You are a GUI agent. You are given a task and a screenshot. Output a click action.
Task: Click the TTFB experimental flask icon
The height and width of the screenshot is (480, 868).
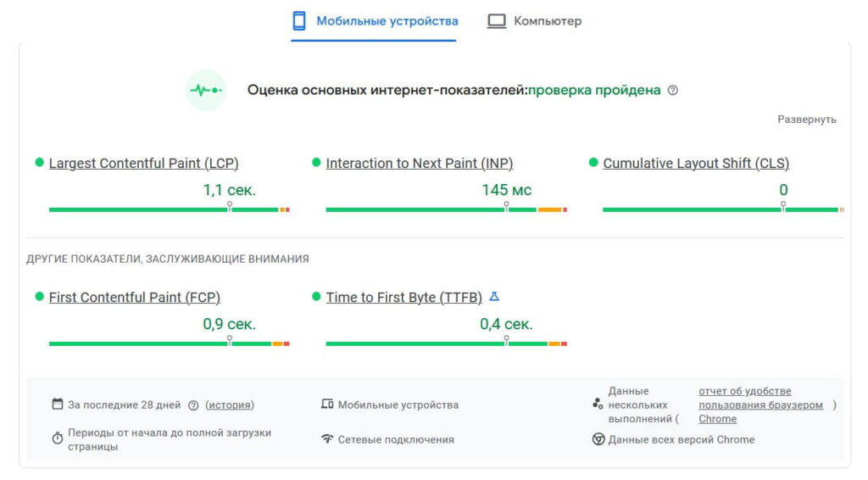pyautogui.click(x=495, y=297)
